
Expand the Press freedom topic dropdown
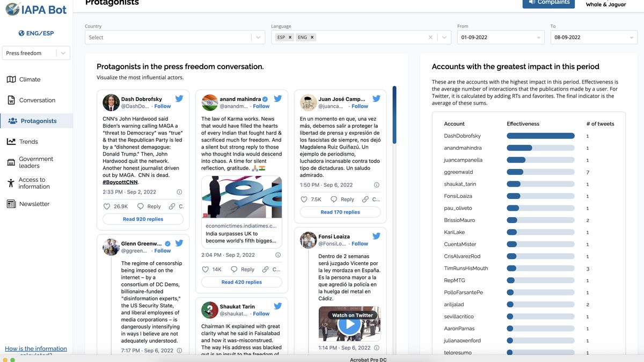coord(63,53)
